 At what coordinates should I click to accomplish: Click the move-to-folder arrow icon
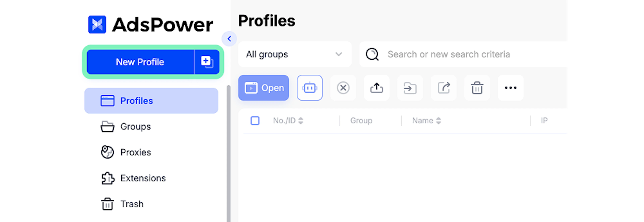(x=410, y=88)
